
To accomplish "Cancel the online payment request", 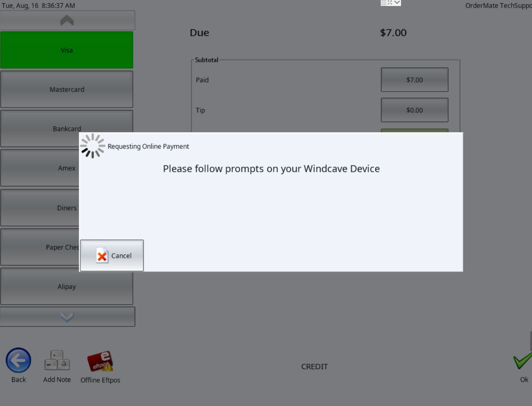I will tap(112, 255).
